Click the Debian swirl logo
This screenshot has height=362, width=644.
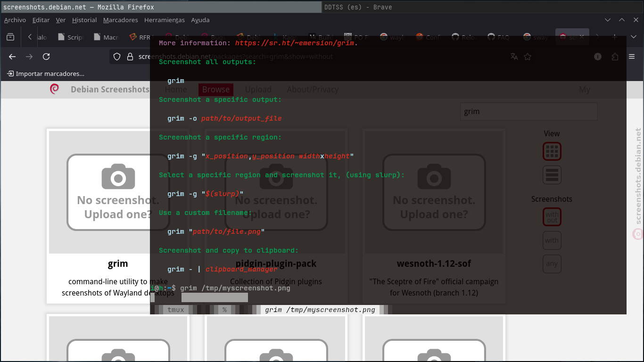coord(55,89)
